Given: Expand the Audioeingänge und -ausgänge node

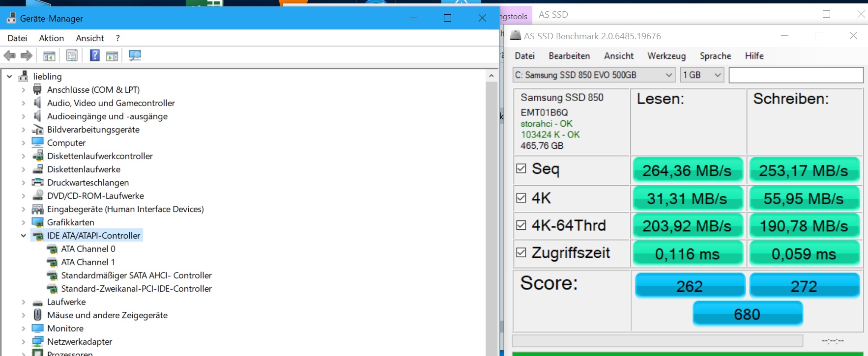Looking at the screenshot, I should click(x=24, y=116).
